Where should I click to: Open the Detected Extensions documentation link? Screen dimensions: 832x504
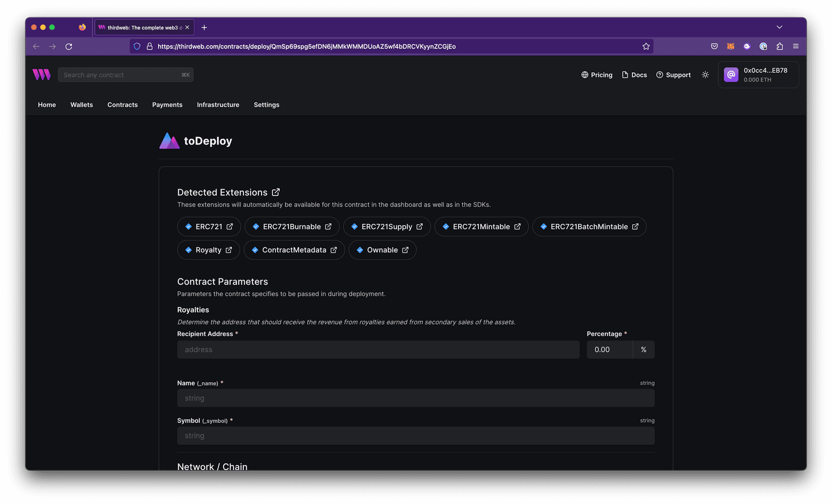276,192
